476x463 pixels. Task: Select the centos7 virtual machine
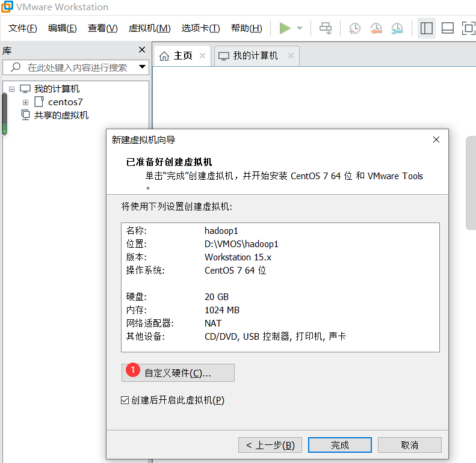tap(65, 102)
